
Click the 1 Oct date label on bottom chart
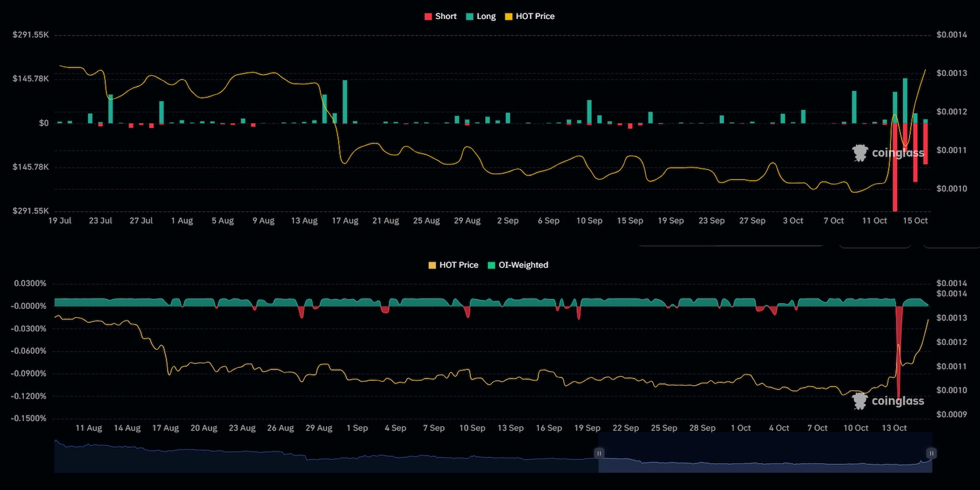coord(741,428)
